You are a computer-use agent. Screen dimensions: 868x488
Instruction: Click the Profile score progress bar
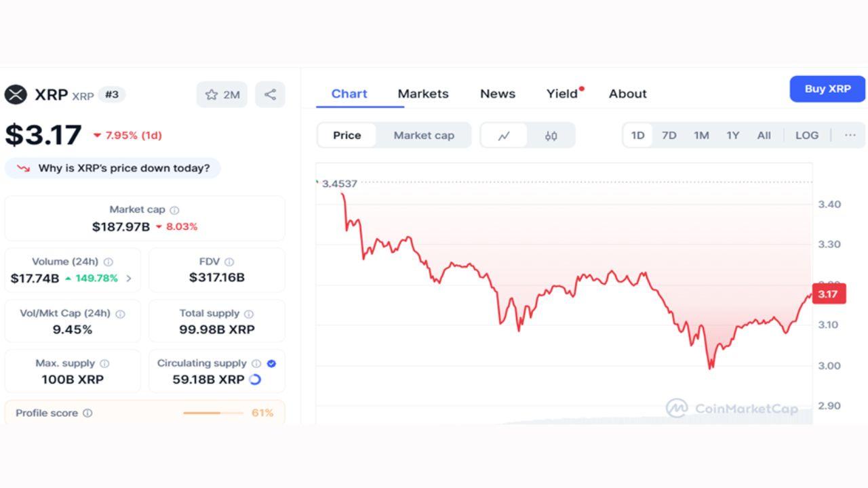coord(213,413)
